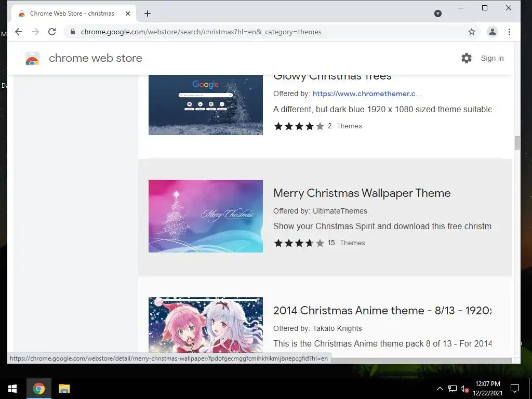The width and height of the screenshot is (532, 399).
Task: Open a new browser tab
Action: (147, 14)
